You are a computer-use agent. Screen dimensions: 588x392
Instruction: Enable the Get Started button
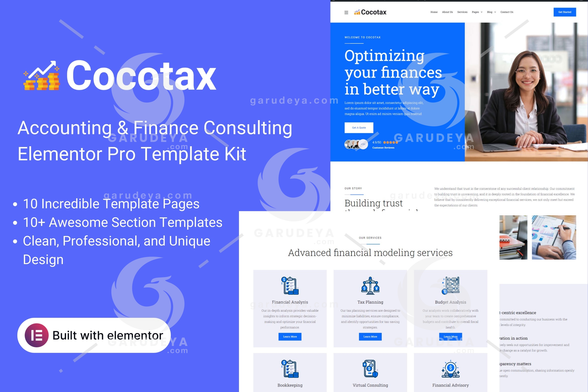565,12
